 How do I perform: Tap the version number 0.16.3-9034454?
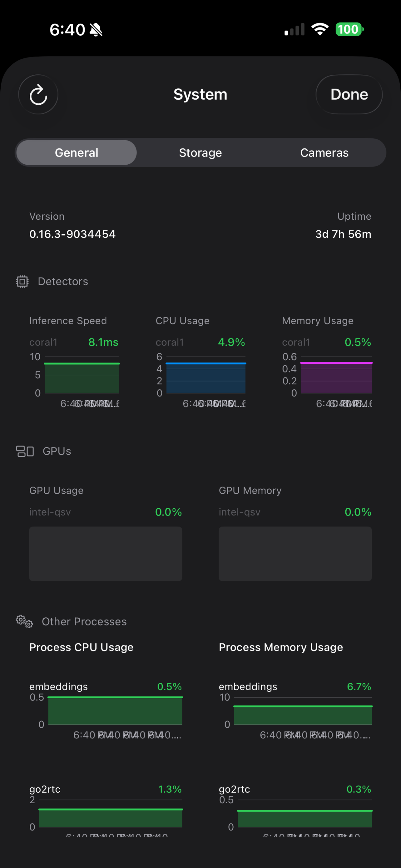tap(72, 234)
